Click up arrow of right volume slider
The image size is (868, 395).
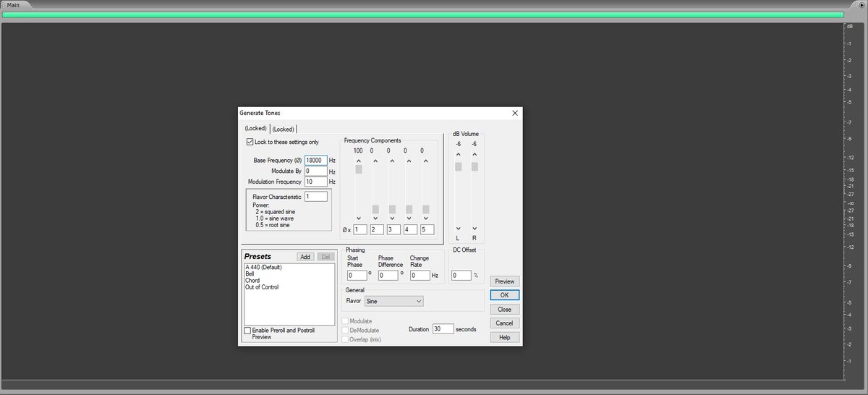tap(475, 156)
